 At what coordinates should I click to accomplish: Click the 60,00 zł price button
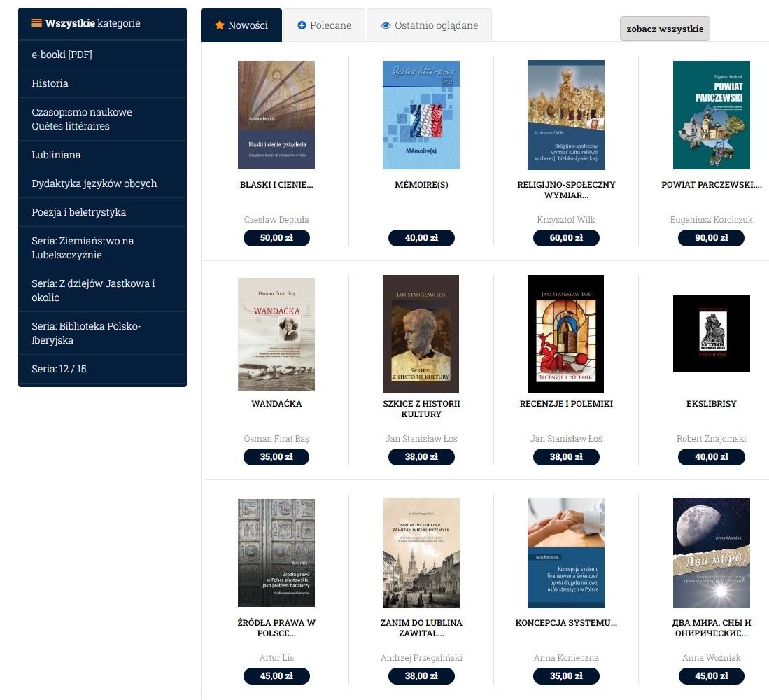(566, 238)
